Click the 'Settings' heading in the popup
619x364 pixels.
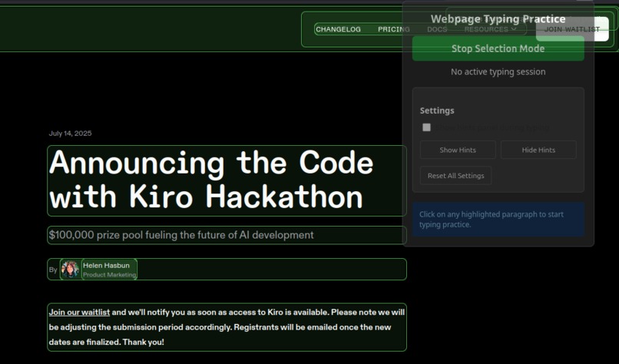click(x=437, y=111)
